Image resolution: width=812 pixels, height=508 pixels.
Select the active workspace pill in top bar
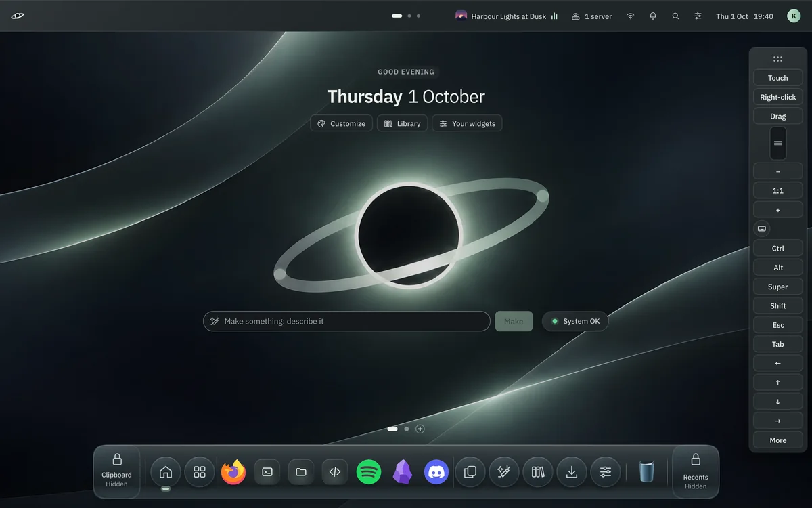(397, 16)
